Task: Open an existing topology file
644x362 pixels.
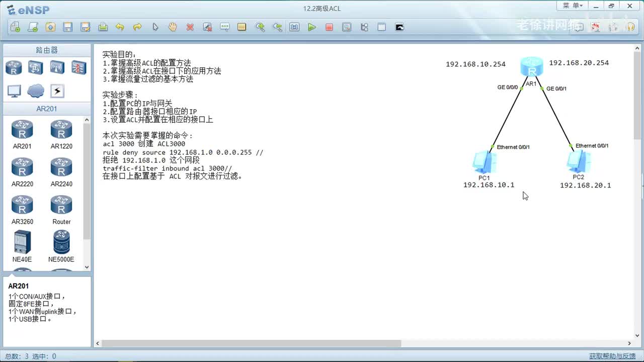Action: pyautogui.click(x=50, y=27)
